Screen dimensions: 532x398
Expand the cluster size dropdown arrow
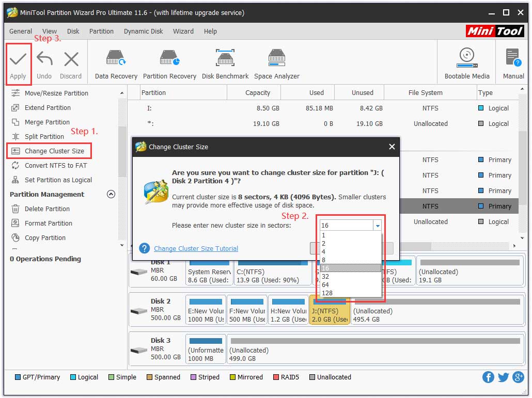tap(378, 226)
